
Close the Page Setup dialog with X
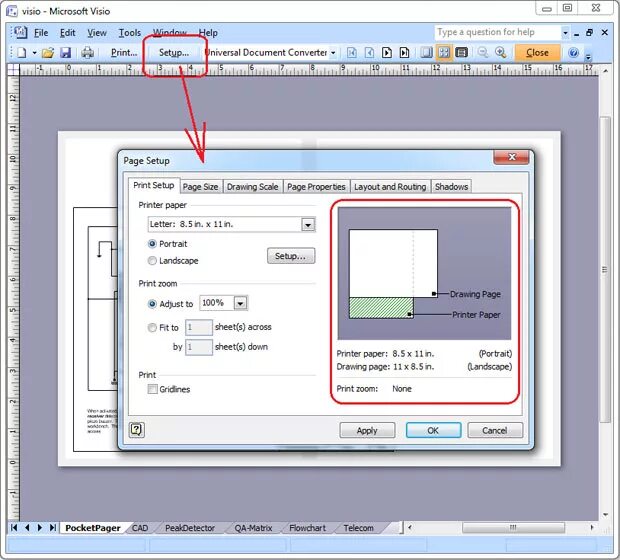[511, 157]
